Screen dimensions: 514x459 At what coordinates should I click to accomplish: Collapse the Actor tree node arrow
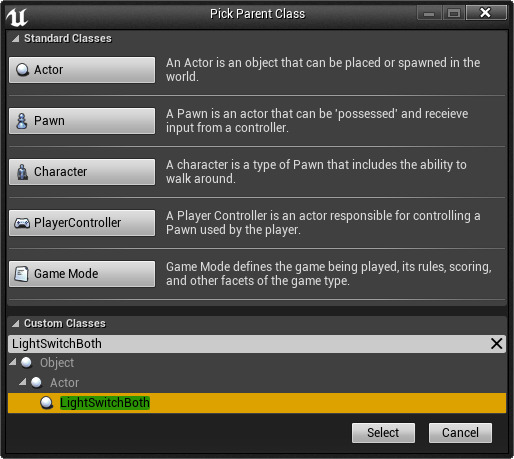point(23,382)
